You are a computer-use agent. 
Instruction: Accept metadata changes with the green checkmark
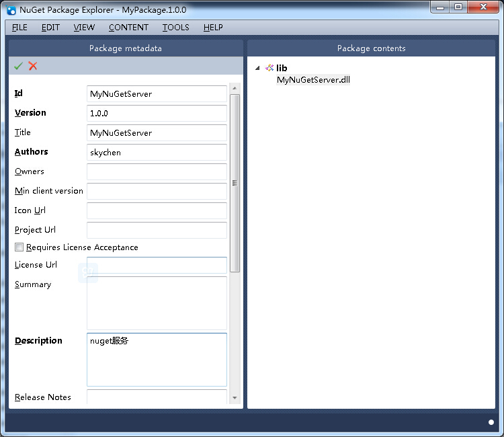point(18,66)
